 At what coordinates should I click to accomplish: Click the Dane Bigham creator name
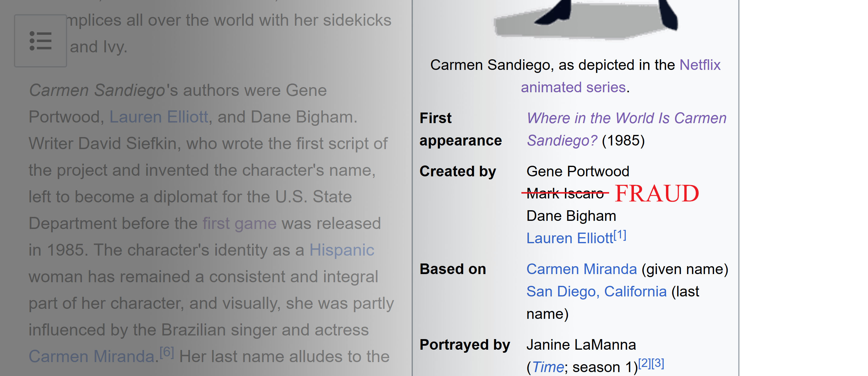tap(571, 216)
